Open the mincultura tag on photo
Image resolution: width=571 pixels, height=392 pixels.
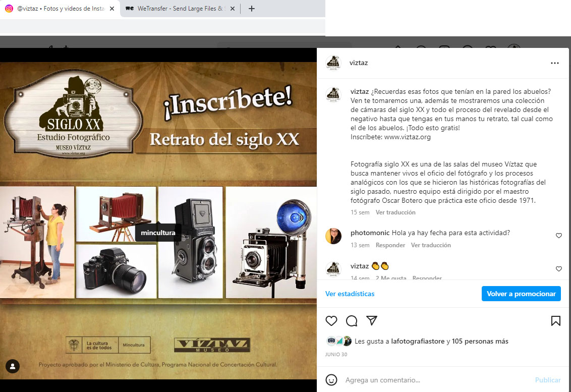coord(158,233)
